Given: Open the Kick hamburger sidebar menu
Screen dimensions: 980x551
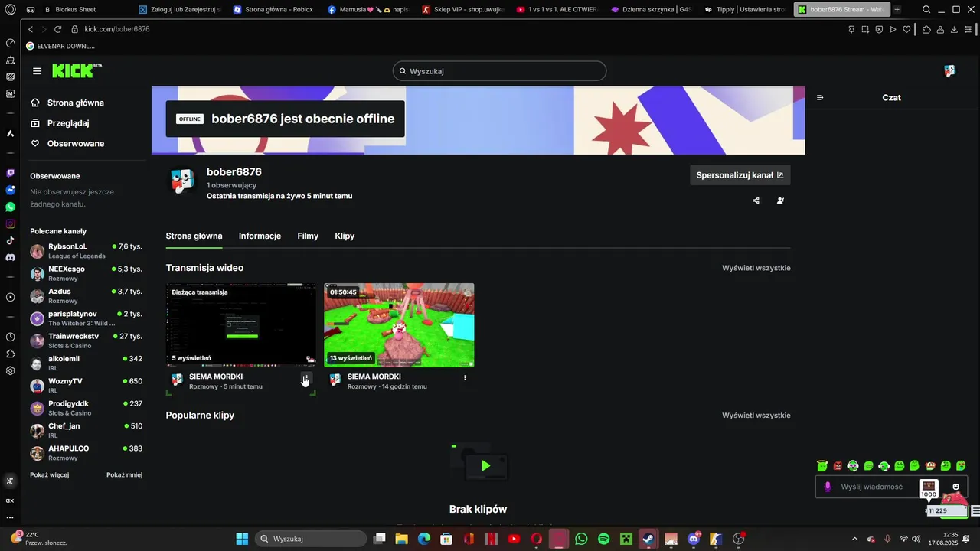Looking at the screenshot, I should (37, 71).
